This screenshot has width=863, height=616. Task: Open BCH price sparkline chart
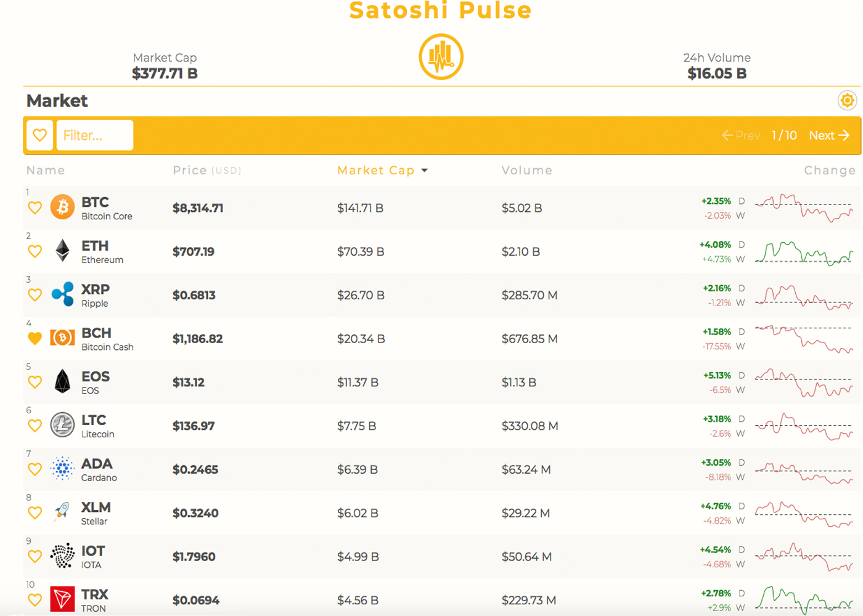click(804, 339)
